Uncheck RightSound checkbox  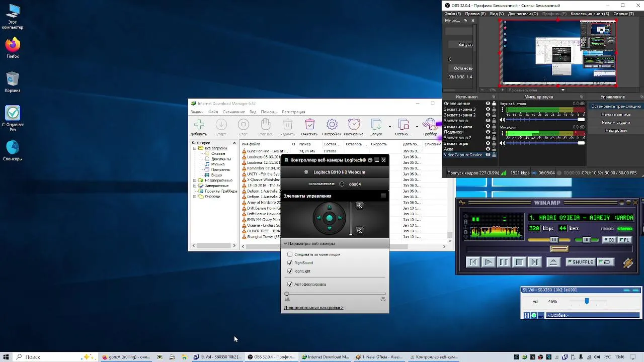[x=290, y=263]
